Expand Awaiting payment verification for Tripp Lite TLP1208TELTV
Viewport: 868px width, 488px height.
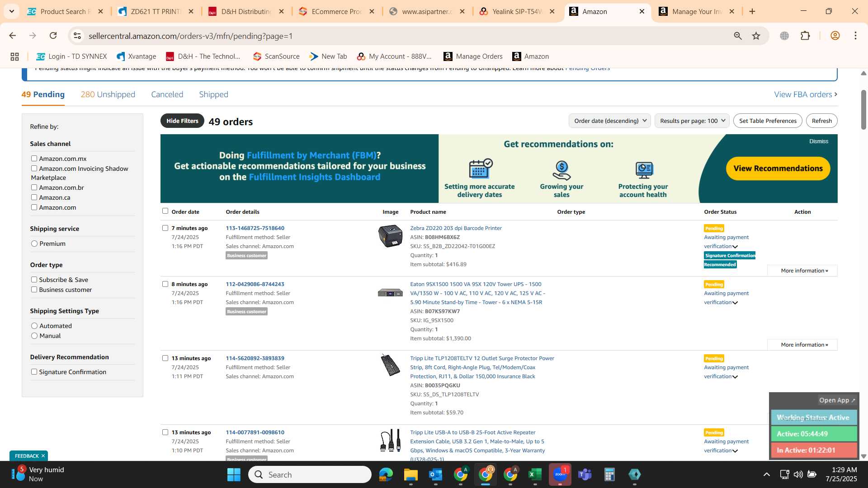[x=735, y=377]
